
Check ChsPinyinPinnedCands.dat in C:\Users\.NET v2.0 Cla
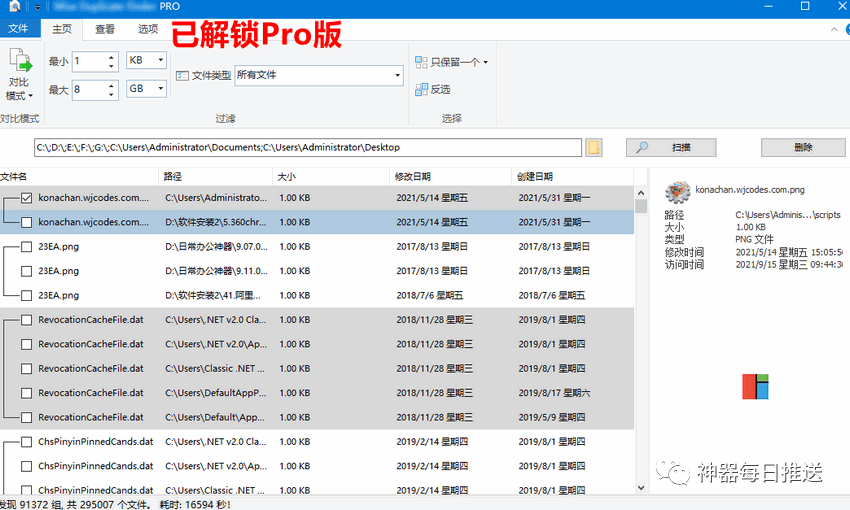(27, 442)
